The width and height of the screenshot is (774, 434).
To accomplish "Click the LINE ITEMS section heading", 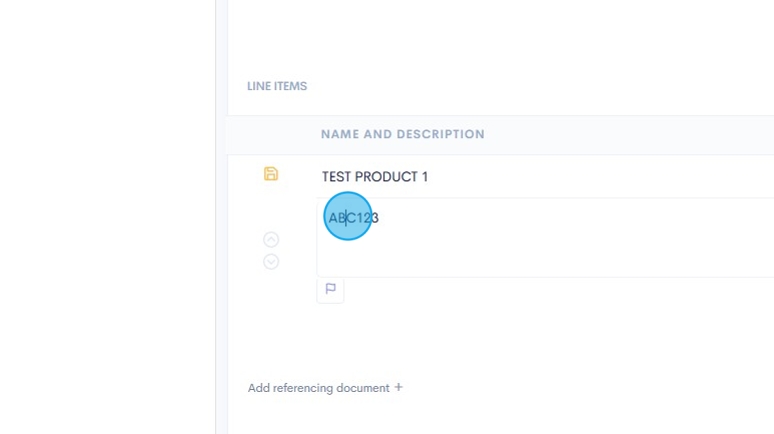I will 277,86.
